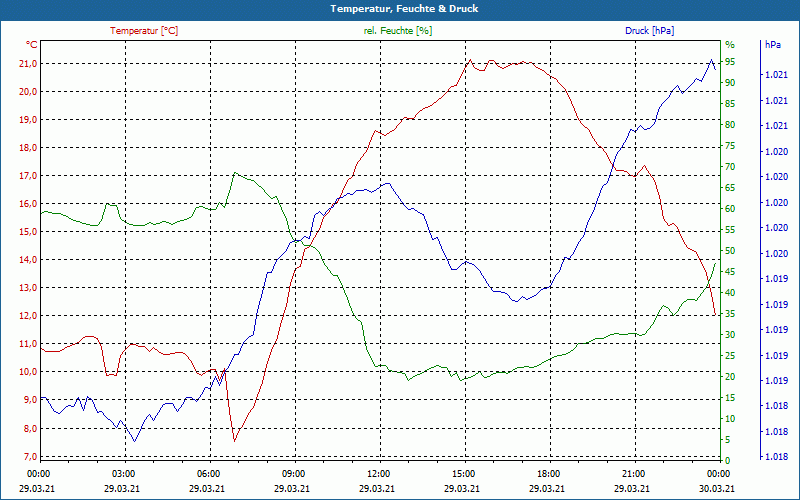Click the 13,0 temperature axis tick
The image size is (800, 500).
pos(28,288)
